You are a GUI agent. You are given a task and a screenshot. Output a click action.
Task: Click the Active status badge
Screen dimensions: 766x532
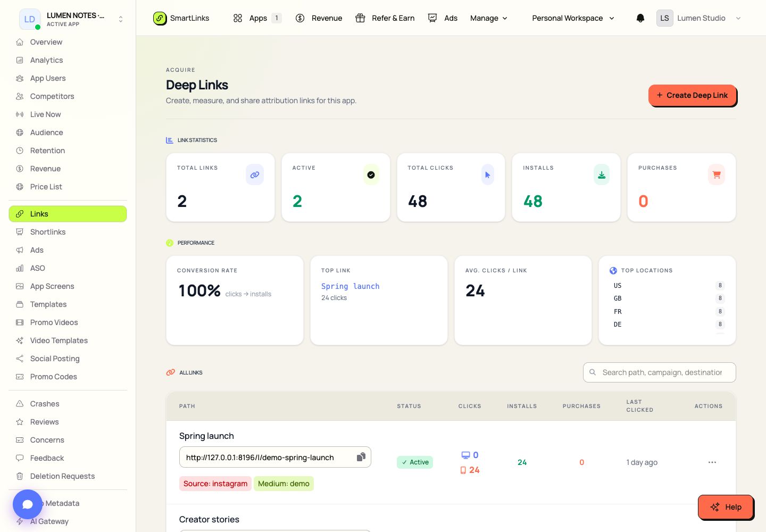point(415,462)
